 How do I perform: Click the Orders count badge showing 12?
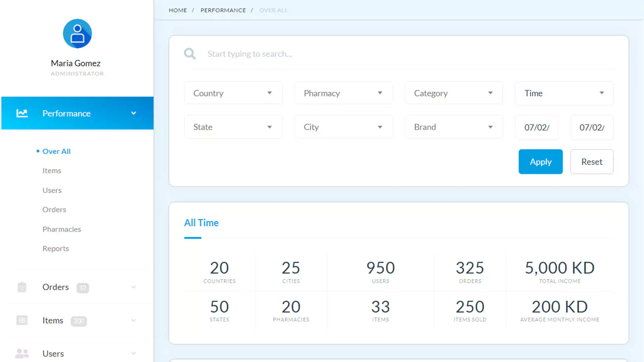coord(83,288)
